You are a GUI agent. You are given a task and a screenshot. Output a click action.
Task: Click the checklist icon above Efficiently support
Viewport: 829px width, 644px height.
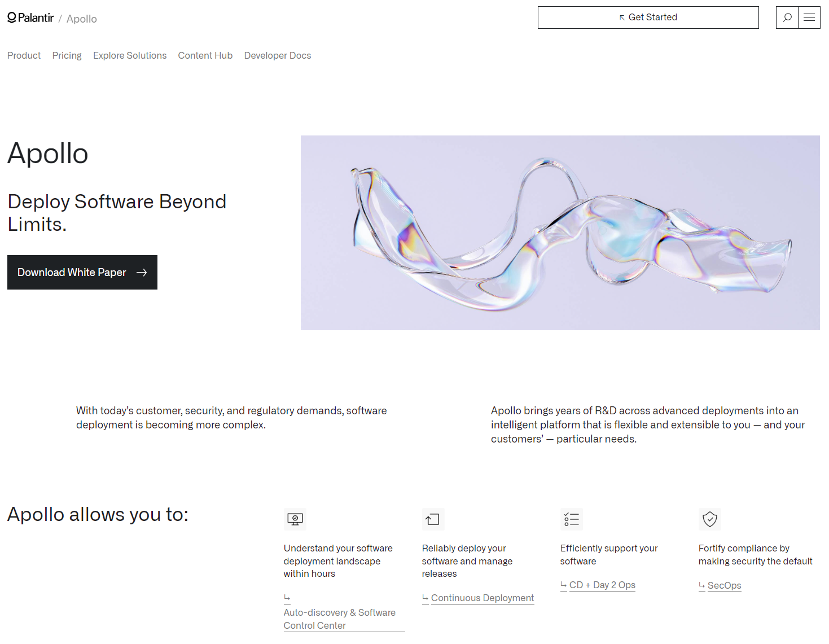pos(572,519)
